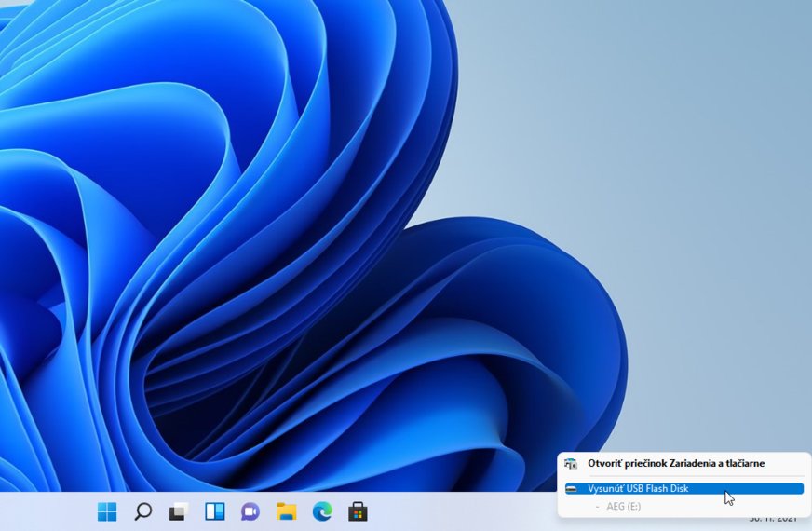Screen dimensions: 812x531
Task: Click the date in the system tray
Action: coord(773,519)
